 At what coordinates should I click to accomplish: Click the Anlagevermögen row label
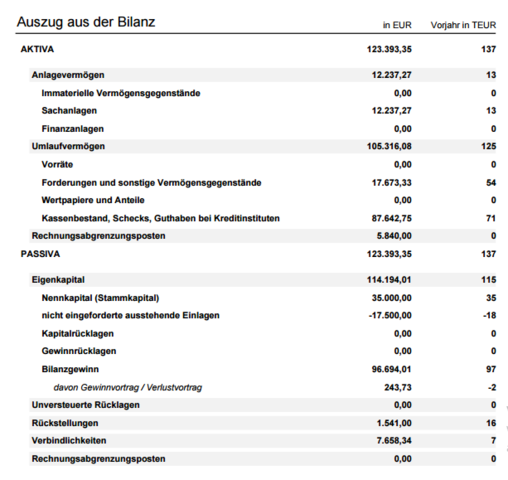pos(68,75)
